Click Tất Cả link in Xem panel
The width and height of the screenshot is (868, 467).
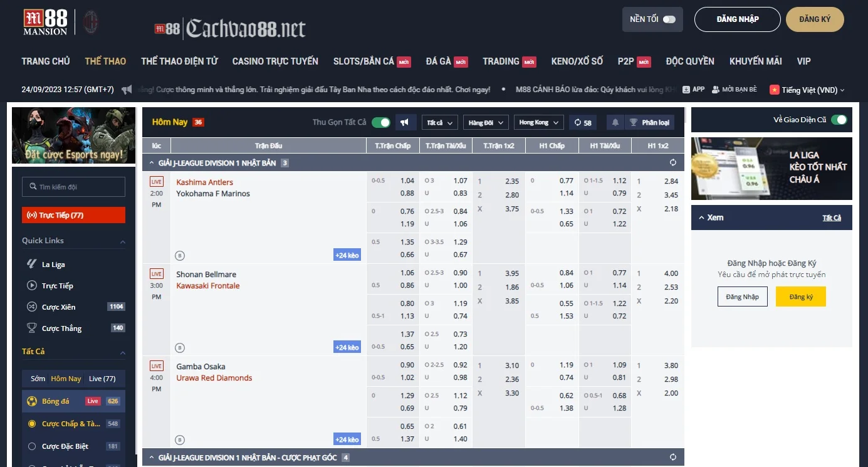coord(832,218)
